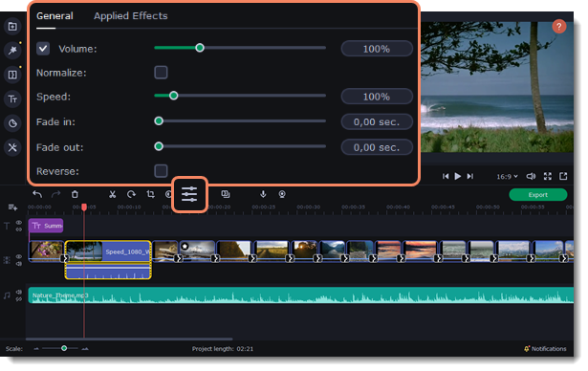
Task: Click the Add Track icon
Action: coord(12,207)
